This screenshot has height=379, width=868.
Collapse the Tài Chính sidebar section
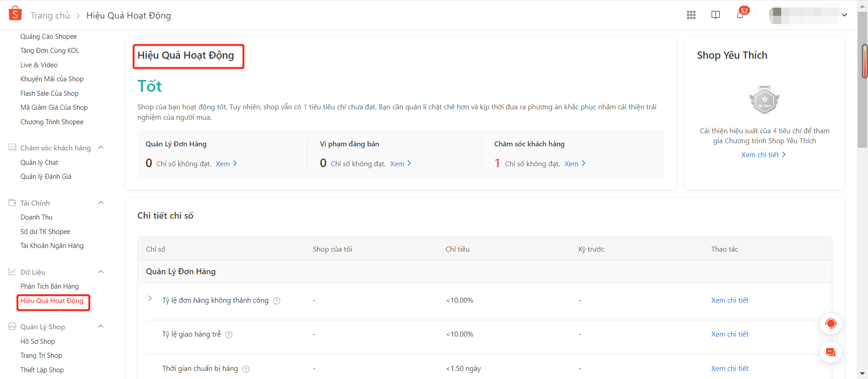tap(101, 203)
